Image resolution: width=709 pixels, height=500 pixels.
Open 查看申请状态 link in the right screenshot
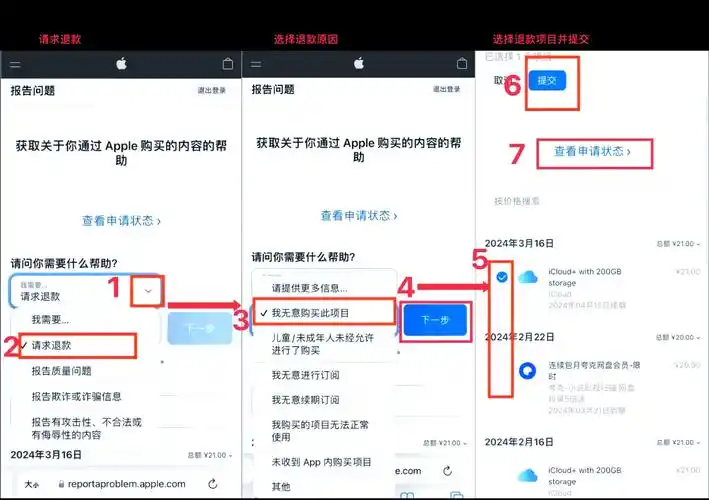click(592, 151)
